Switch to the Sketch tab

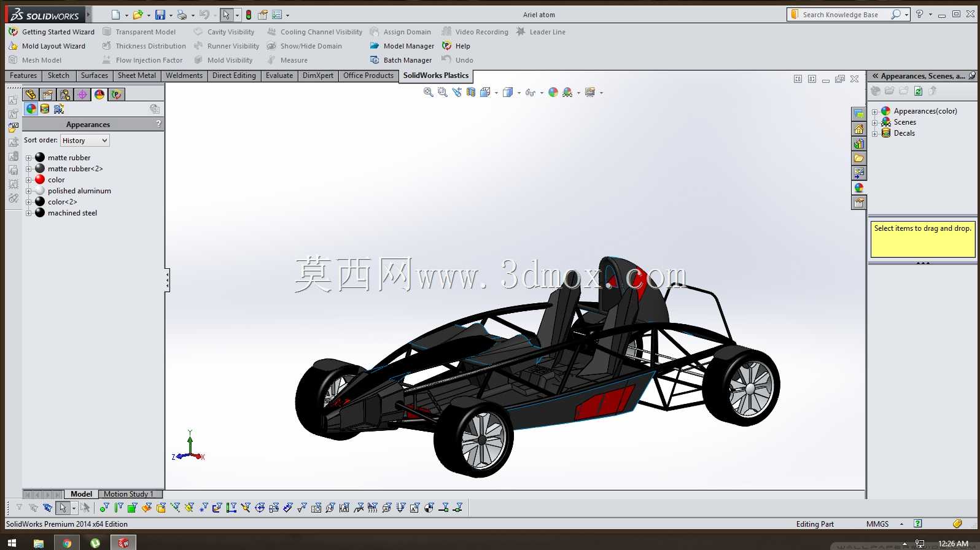click(x=59, y=76)
